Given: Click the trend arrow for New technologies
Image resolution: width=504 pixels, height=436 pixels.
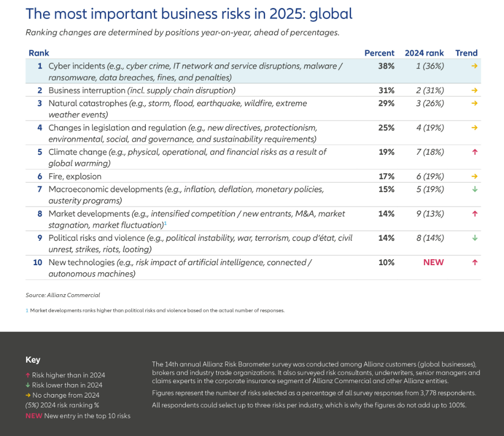Looking at the screenshot, I should click(475, 262).
